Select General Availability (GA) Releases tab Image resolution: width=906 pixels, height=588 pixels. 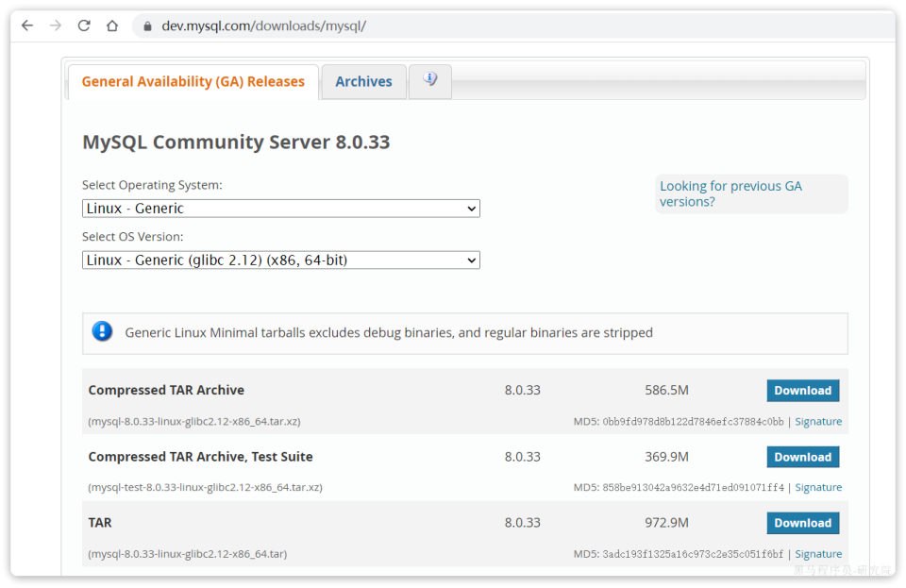point(193,81)
